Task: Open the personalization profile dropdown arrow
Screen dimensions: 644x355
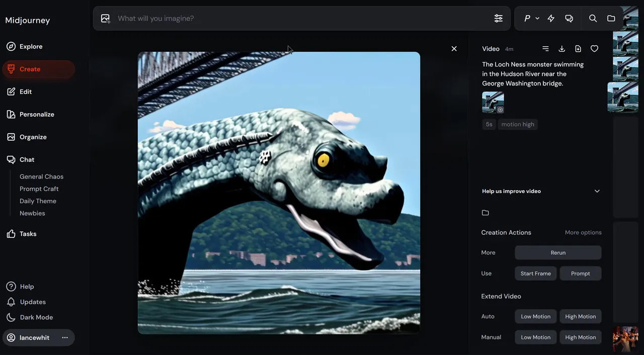Action: [537, 19]
